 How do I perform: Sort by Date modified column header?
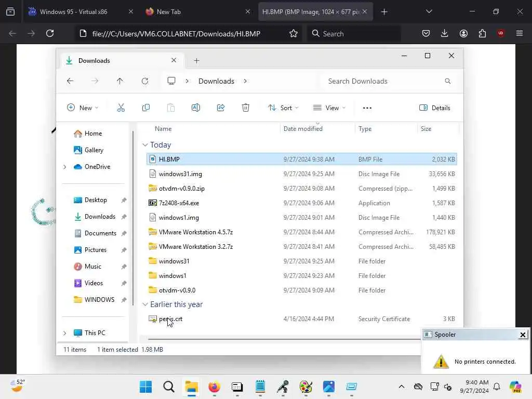click(x=303, y=129)
